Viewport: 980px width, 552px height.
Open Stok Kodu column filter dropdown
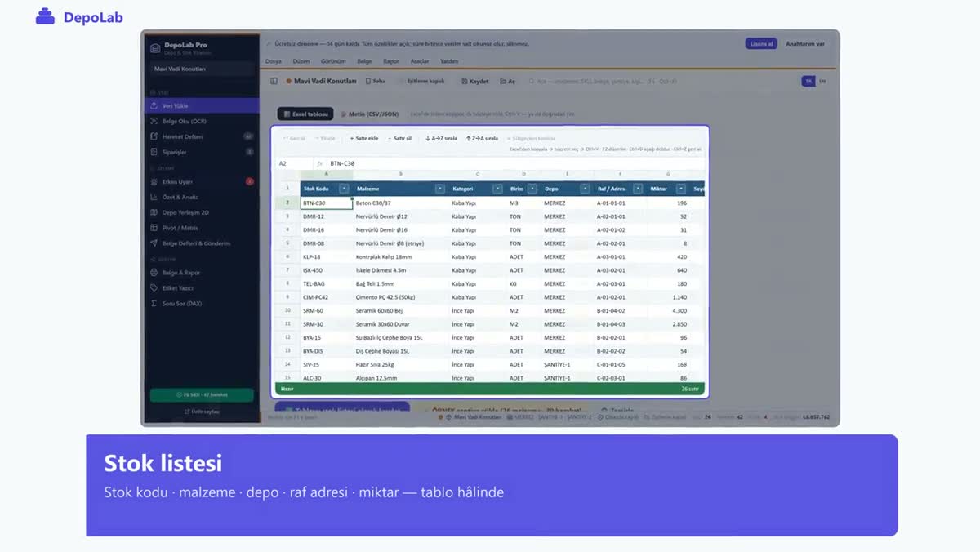click(x=344, y=189)
